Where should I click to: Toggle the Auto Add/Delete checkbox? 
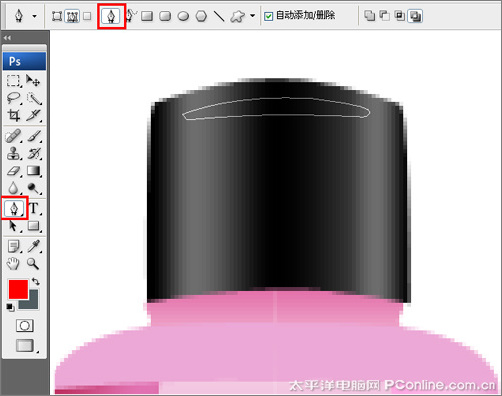(268, 16)
